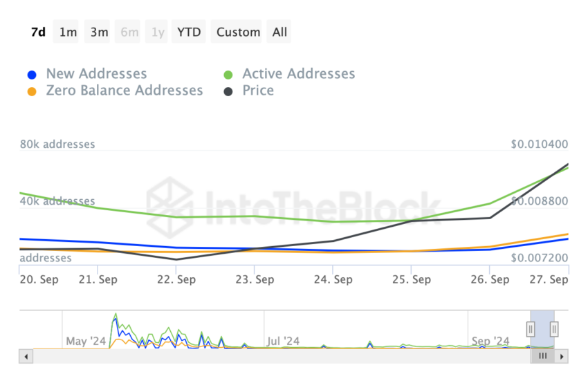Select the 7d time range
This screenshot has height=392, width=588.
pos(38,32)
